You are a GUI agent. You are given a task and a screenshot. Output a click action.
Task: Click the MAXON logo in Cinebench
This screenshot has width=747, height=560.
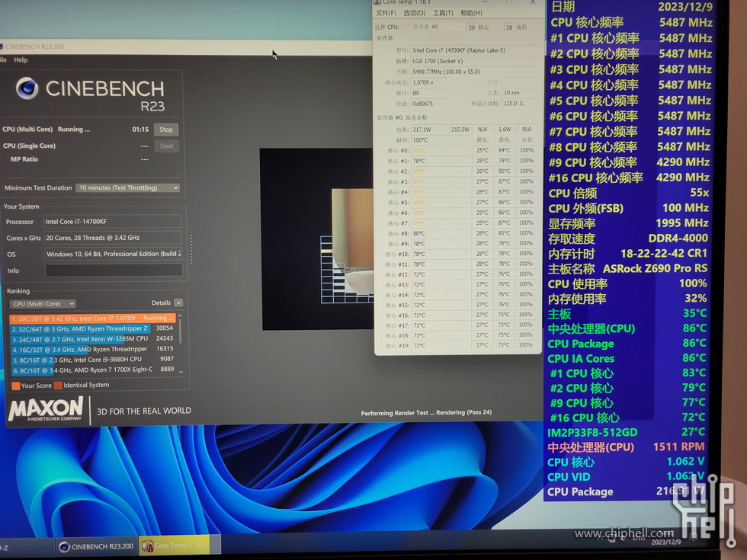pos(46,410)
